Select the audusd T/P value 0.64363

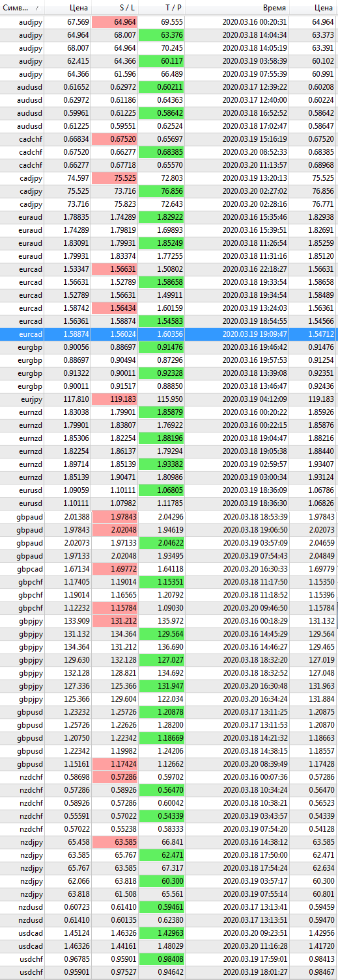pyautogui.click(x=170, y=100)
